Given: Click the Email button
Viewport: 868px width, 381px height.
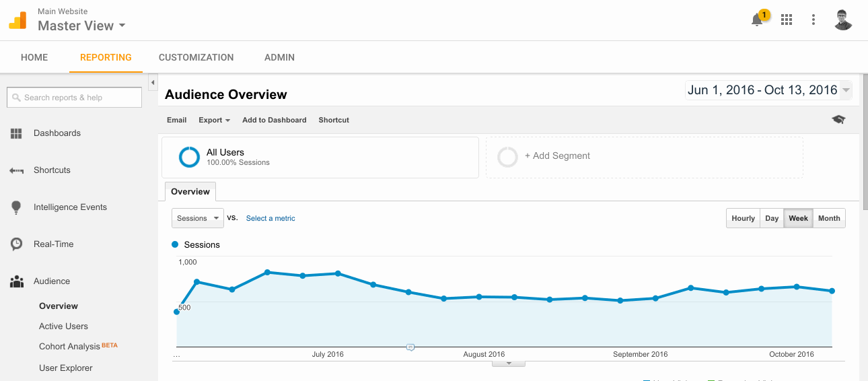Looking at the screenshot, I should [x=176, y=120].
